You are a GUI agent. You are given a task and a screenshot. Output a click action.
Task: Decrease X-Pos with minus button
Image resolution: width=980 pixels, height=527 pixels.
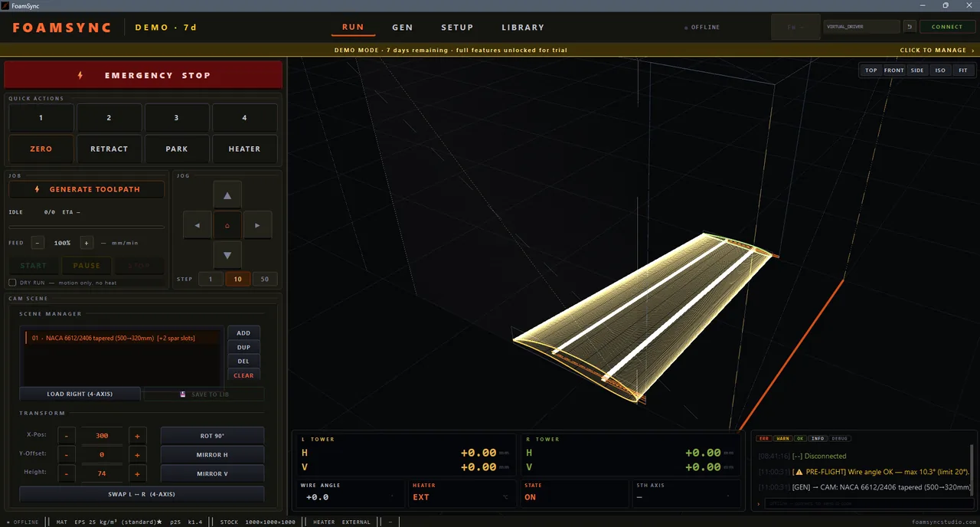pos(67,436)
